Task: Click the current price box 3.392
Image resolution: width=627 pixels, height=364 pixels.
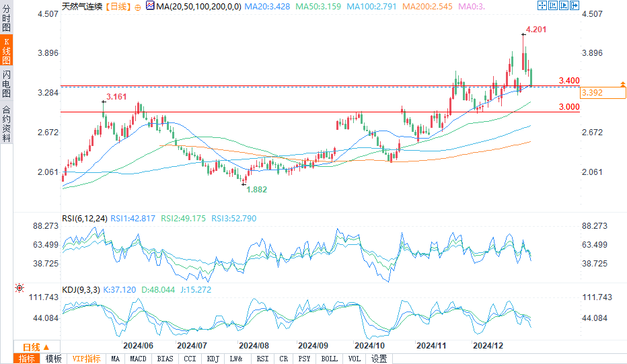Action: click(x=603, y=92)
